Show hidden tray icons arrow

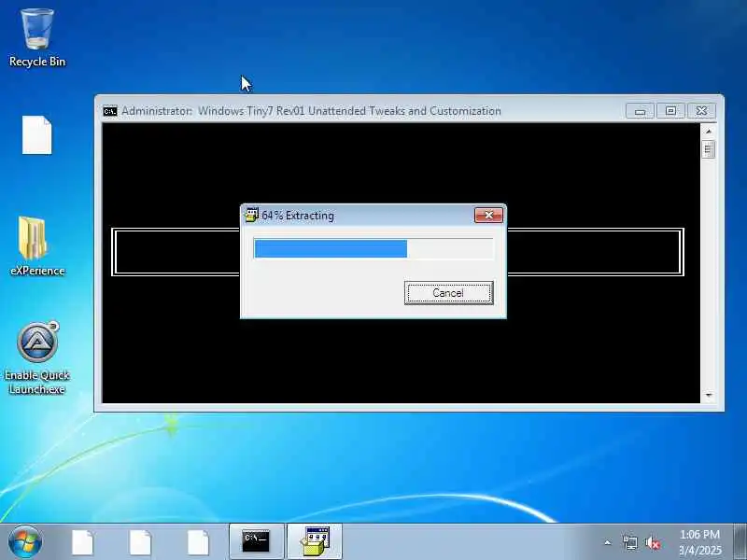coord(608,542)
